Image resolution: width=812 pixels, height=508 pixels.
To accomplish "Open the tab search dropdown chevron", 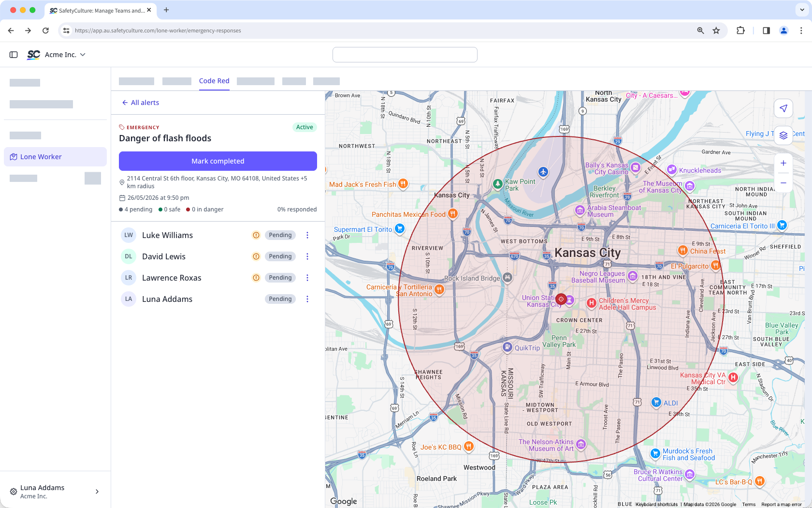I will (802, 10).
